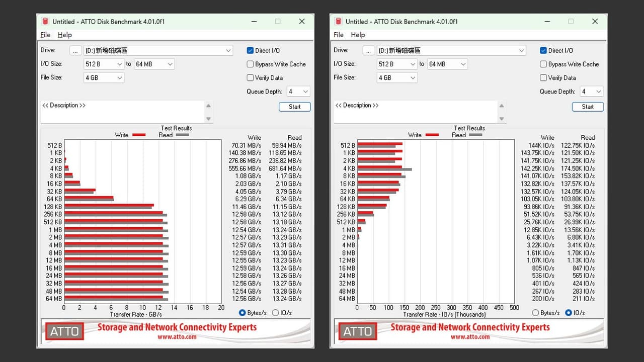Open the 64 MB I/O size dropdown in left window

(x=154, y=64)
